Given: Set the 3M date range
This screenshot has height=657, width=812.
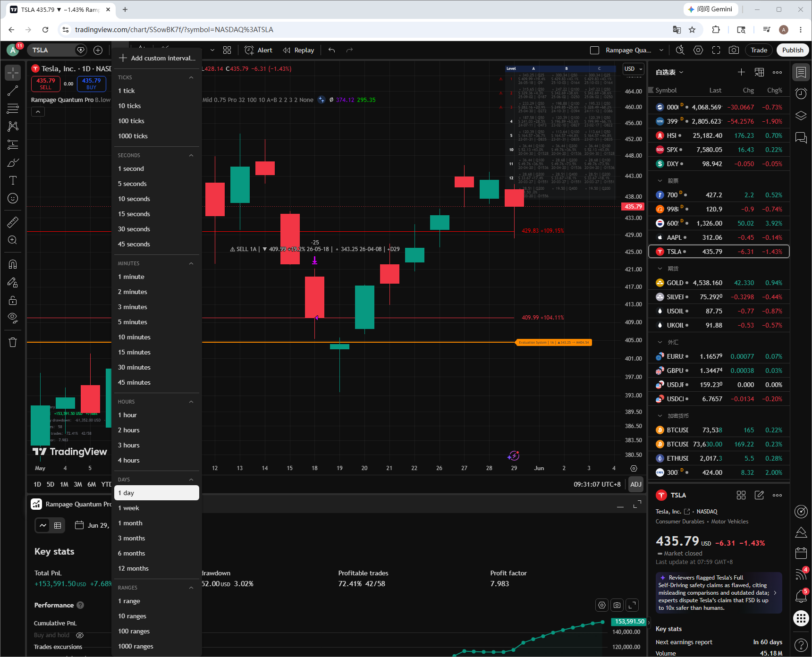Looking at the screenshot, I should pyautogui.click(x=78, y=484).
